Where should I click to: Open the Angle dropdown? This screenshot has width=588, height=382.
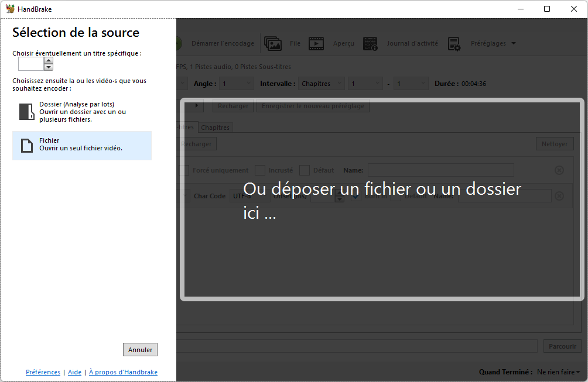click(x=237, y=84)
